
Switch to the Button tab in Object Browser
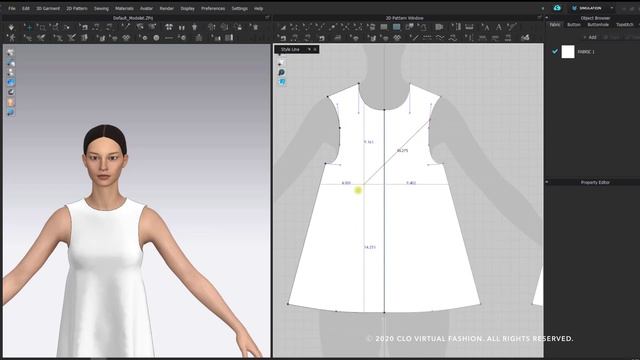coord(573,24)
